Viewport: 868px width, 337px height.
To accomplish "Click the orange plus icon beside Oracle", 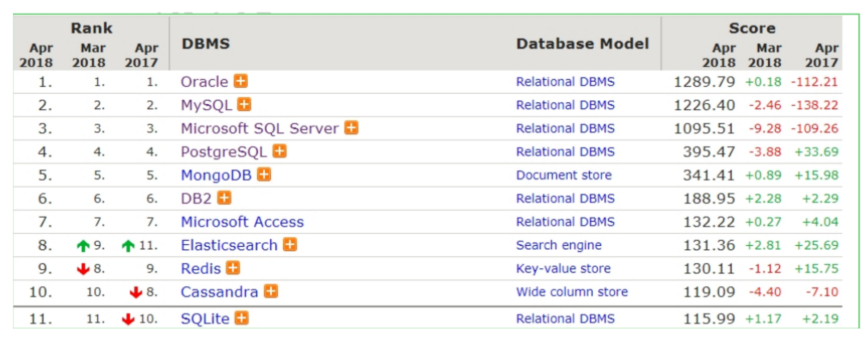I will click(x=241, y=81).
